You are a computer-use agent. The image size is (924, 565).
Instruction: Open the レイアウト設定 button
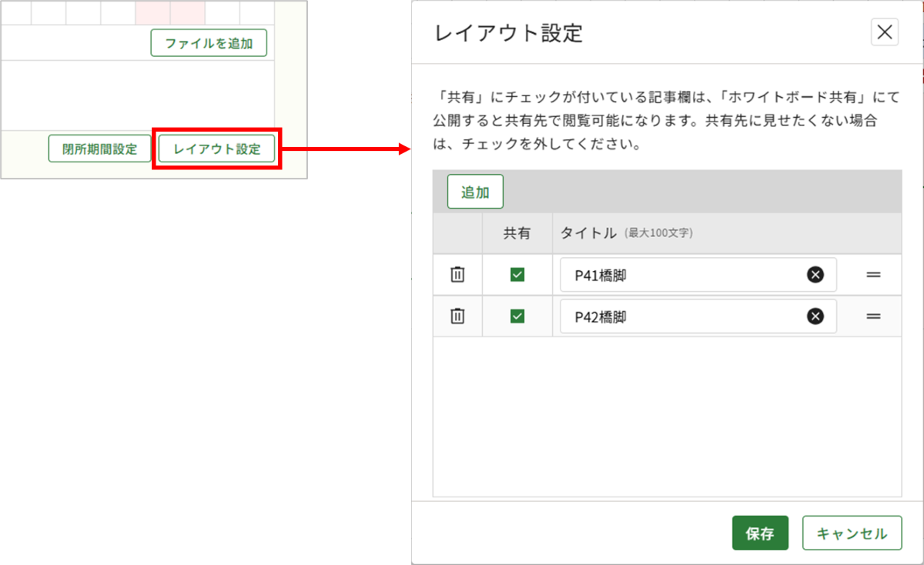(x=216, y=149)
